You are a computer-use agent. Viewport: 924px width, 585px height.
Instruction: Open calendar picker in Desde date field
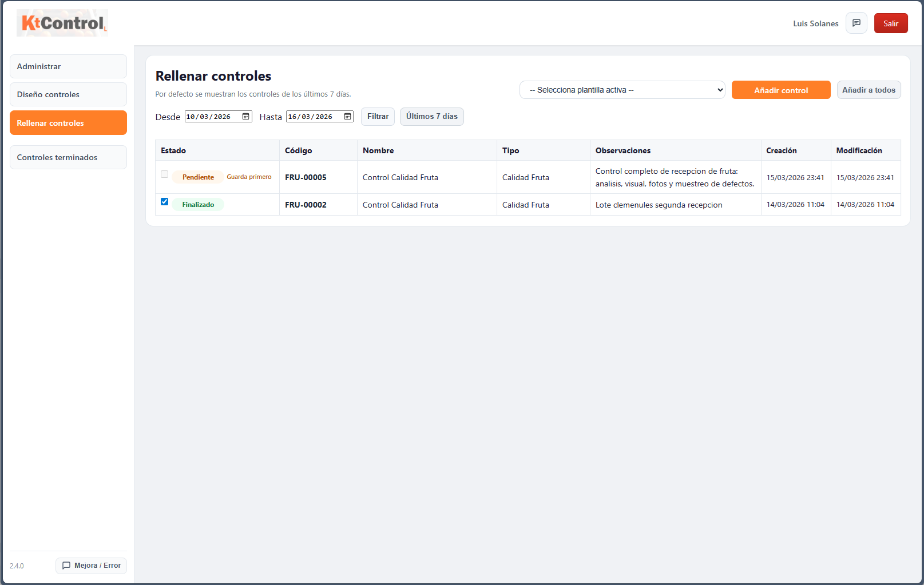point(245,117)
